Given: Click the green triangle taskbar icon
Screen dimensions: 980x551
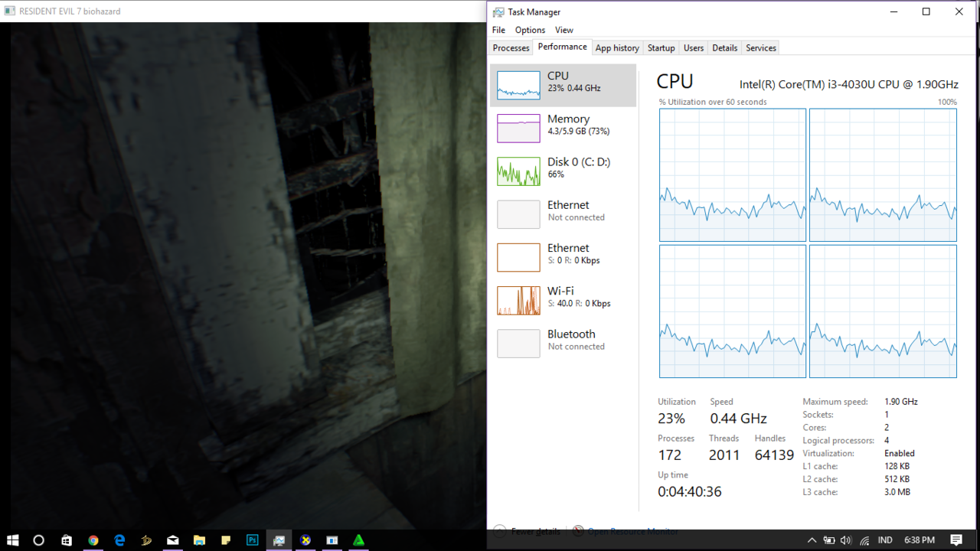Looking at the screenshot, I should [x=358, y=540].
